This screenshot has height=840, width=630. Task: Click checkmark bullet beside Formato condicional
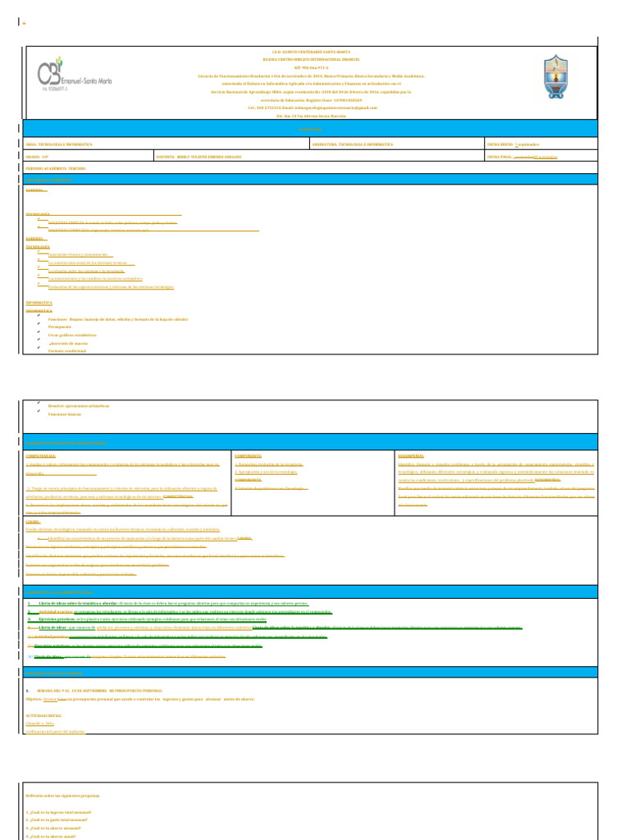pyautogui.click(x=39, y=348)
